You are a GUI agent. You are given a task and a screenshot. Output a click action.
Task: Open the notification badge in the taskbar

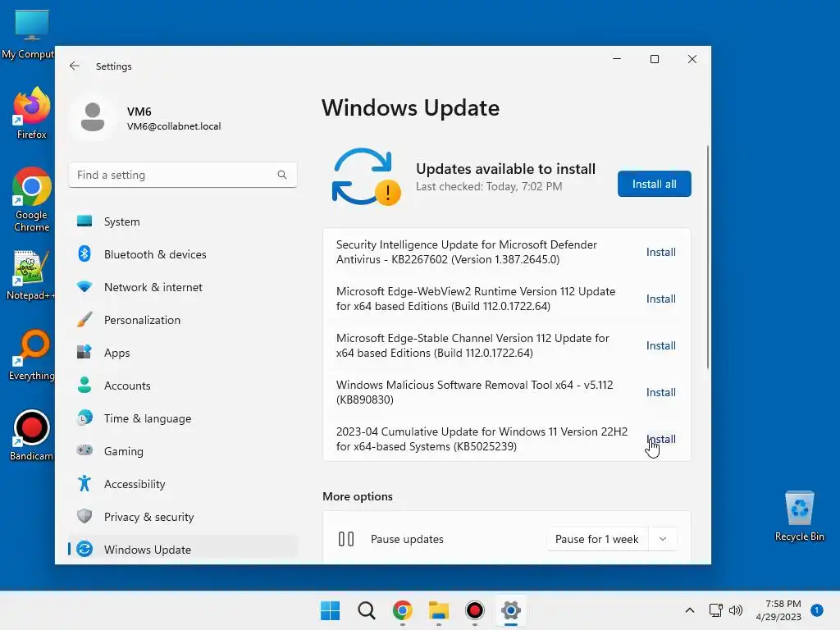tap(816, 610)
